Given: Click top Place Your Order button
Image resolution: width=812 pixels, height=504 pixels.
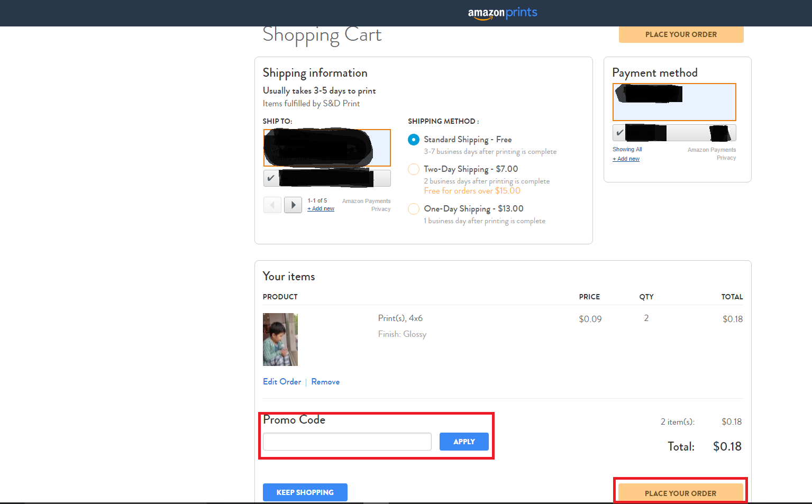Looking at the screenshot, I should coord(681,34).
